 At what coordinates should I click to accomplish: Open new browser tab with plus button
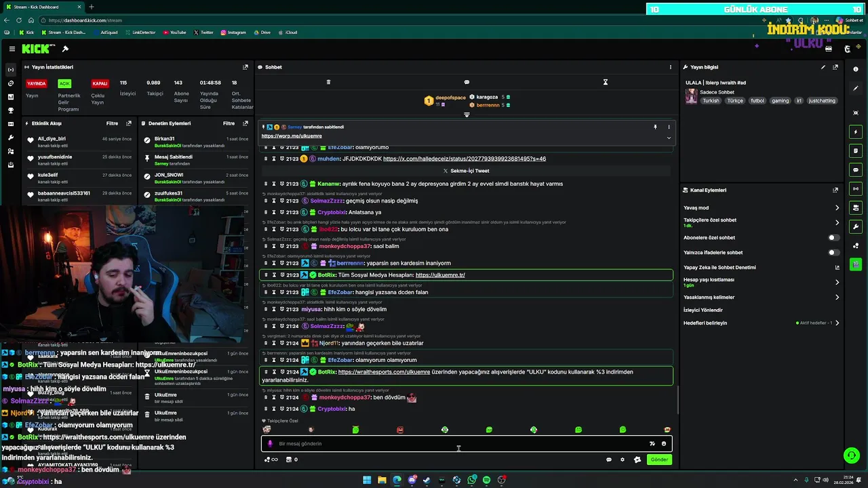[92, 7]
